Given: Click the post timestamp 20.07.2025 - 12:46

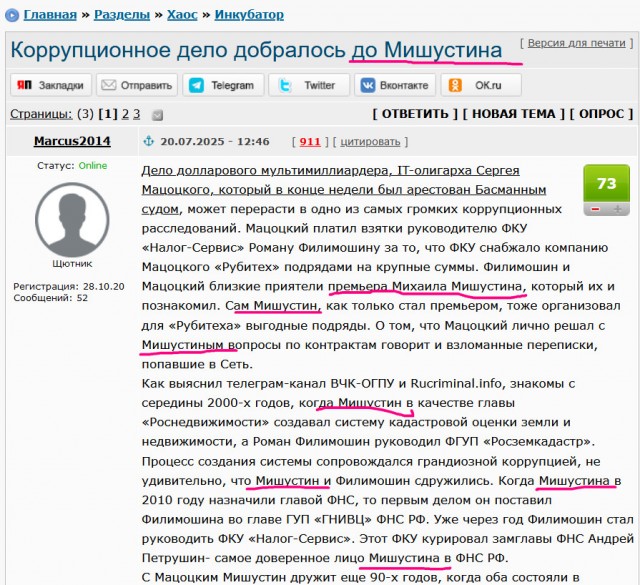Looking at the screenshot, I should pos(215,141).
